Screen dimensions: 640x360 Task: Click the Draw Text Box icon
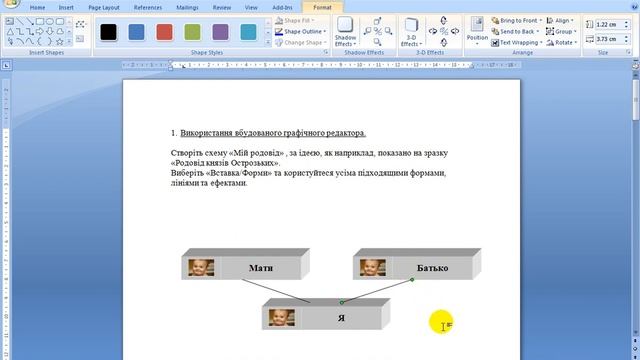tap(80, 39)
